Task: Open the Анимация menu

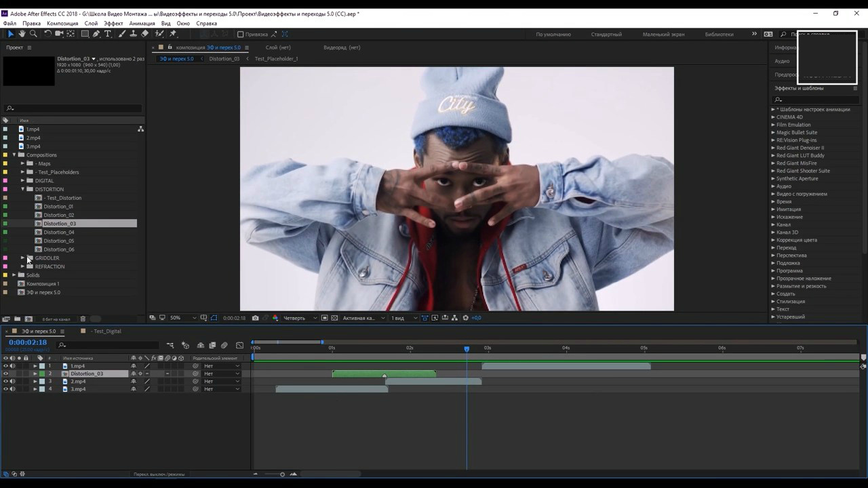Action: click(142, 24)
